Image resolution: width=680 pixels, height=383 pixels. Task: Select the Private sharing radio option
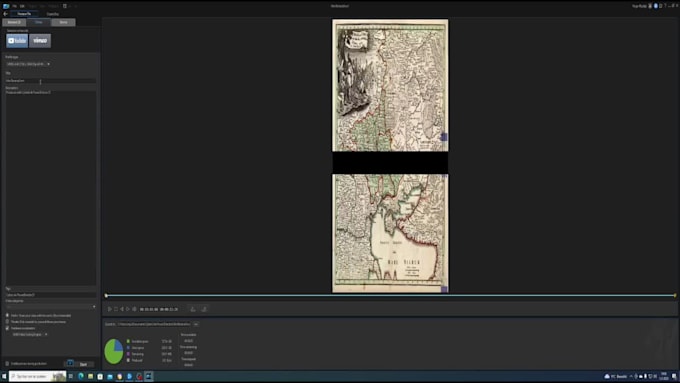point(7,322)
